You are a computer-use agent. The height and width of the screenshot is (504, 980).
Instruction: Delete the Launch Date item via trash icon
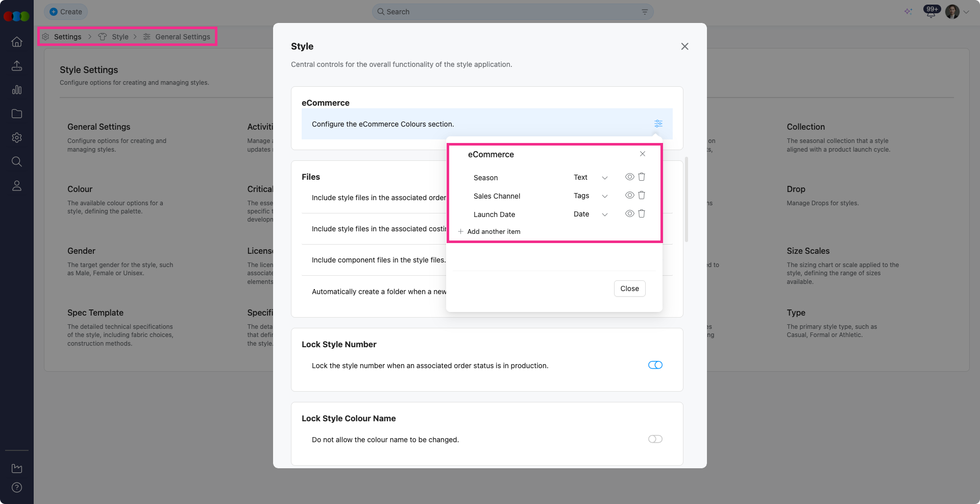tap(642, 214)
